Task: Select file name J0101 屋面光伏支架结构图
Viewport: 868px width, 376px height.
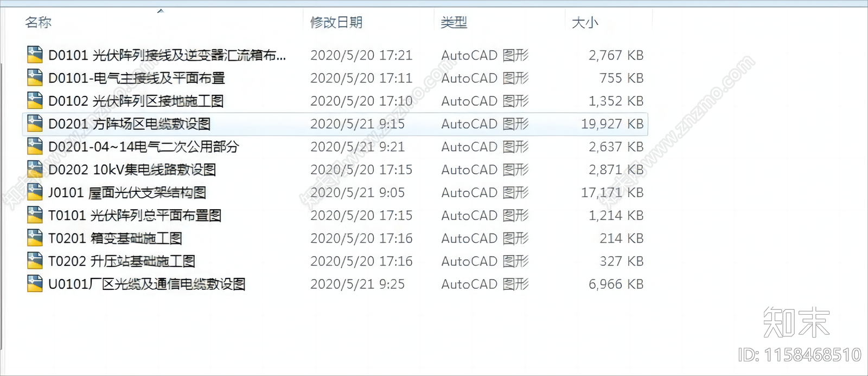Action: tap(127, 192)
